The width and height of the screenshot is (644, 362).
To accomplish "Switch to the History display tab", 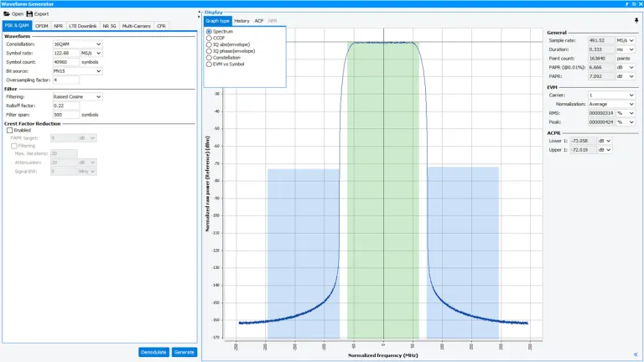I will (241, 20).
